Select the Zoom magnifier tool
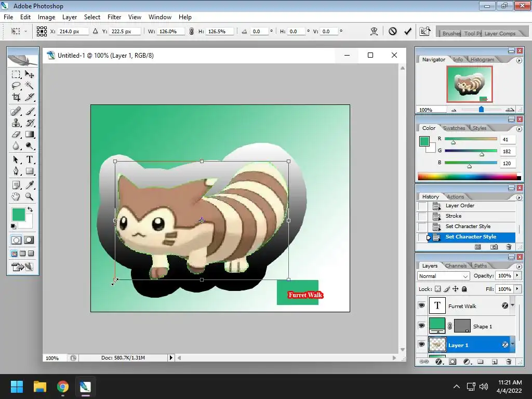This screenshot has width=532, height=399. pos(30,196)
